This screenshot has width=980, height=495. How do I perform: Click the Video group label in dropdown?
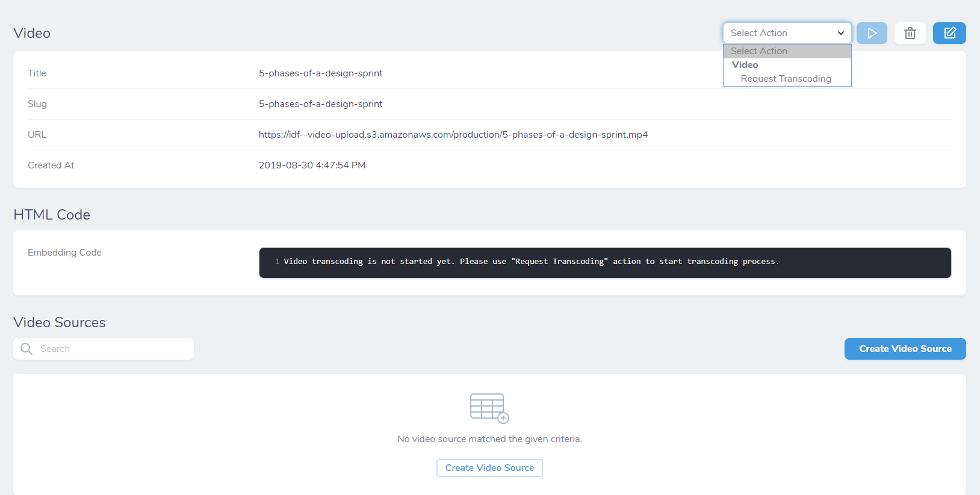click(x=745, y=65)
